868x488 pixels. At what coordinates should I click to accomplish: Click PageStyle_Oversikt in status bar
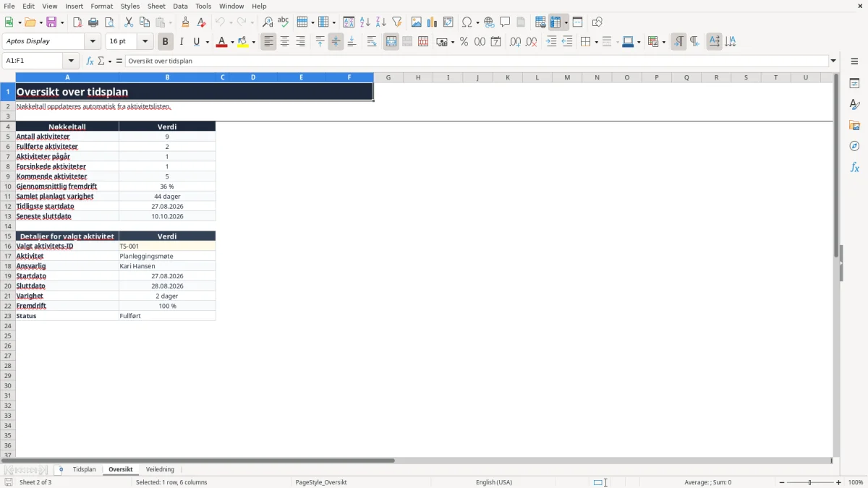(x=320, y=482)
